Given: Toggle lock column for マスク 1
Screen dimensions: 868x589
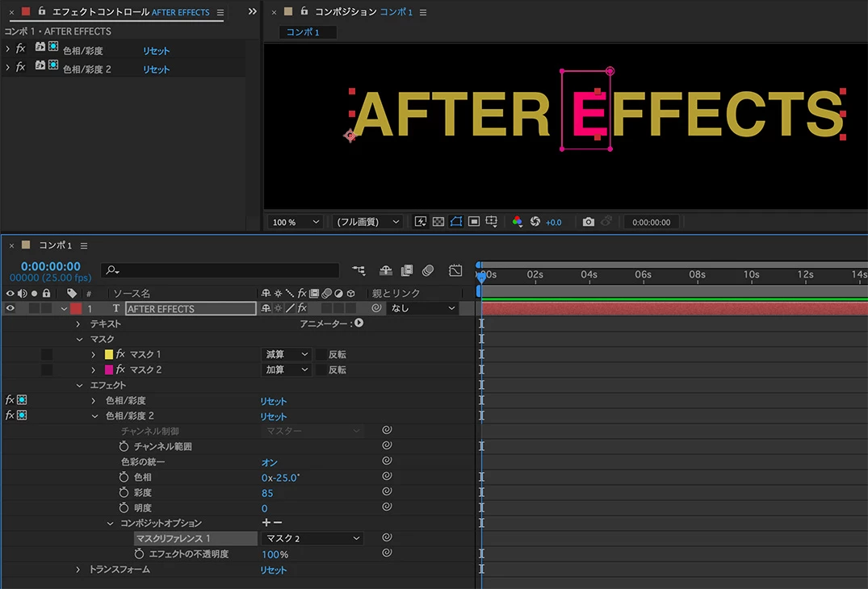Looking at the screenshot, I should 47,354.
